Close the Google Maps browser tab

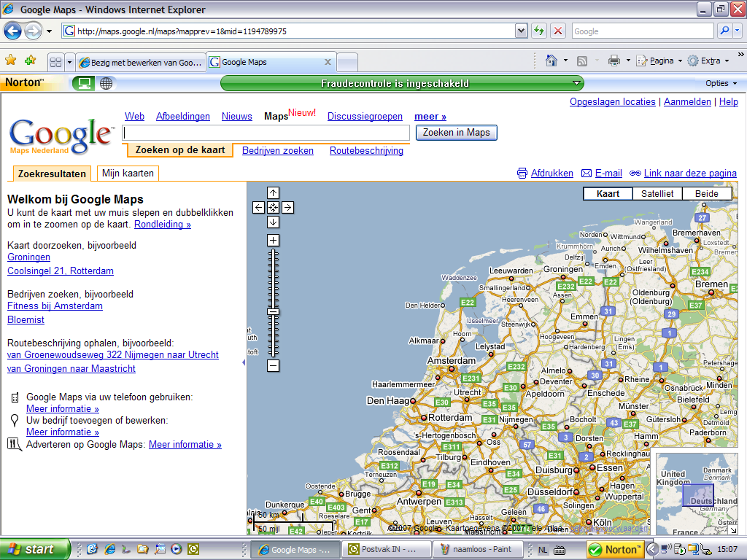point(328,62)
